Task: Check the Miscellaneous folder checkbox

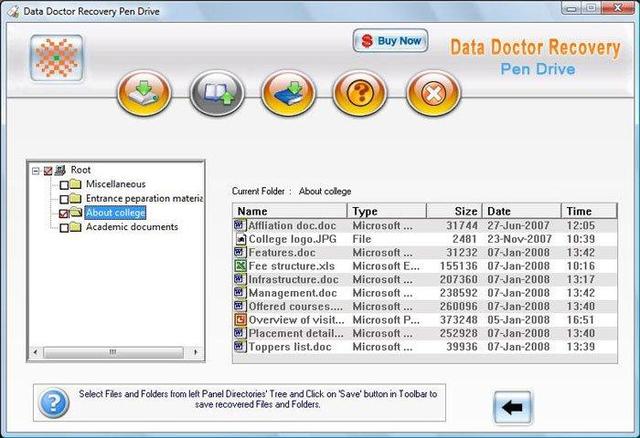Action: click(64, 185)
